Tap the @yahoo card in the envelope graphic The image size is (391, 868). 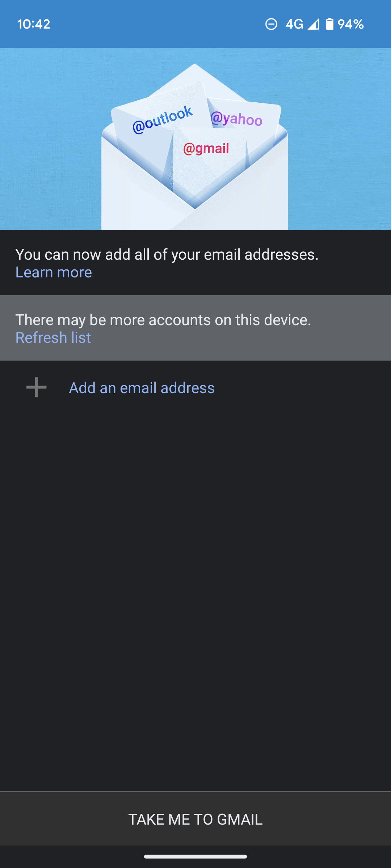(x=236, y=119)
